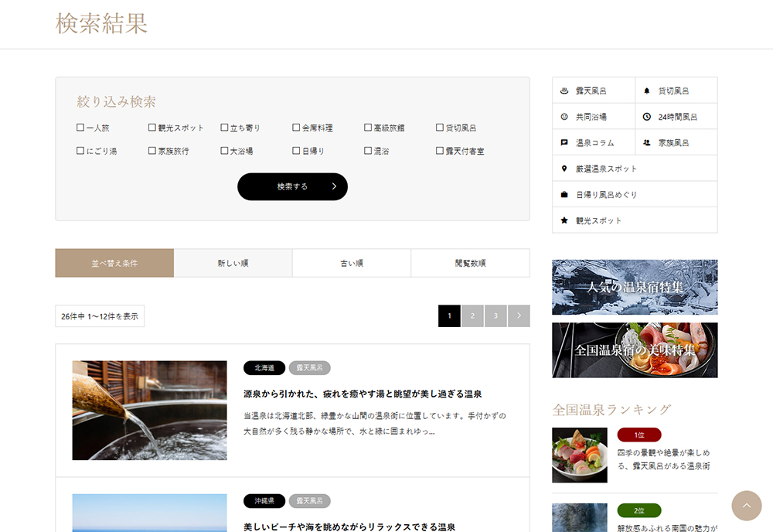Check the 混浴 checkbox
Screen dimensions: 773x532
[x=368, y=151]
